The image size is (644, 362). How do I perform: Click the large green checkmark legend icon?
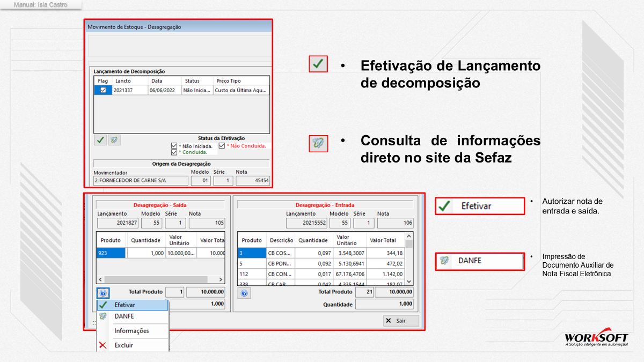click(x=318, y=64)
